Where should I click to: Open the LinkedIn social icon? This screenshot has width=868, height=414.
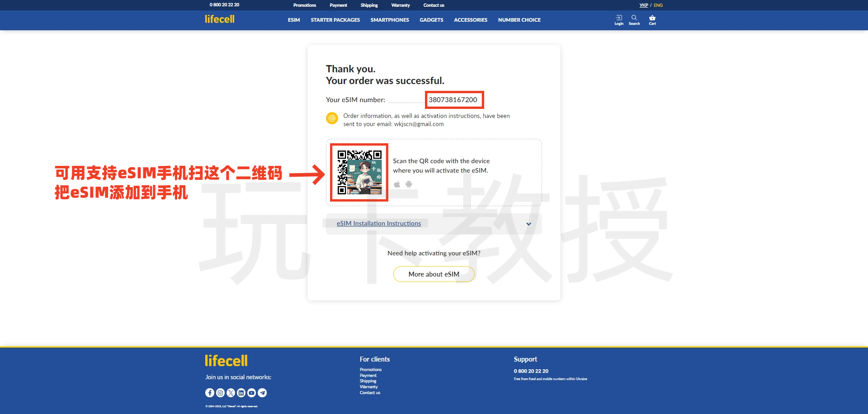tap(241, 393)
